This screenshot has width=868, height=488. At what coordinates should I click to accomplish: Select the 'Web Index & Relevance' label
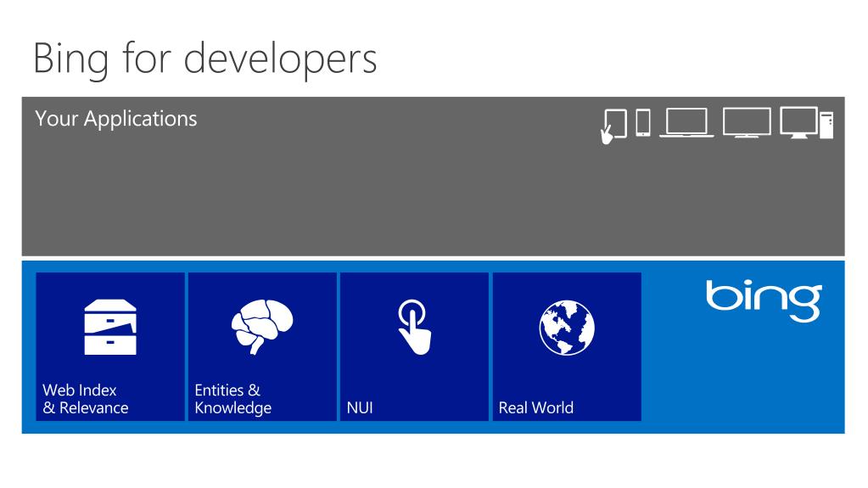85,399
